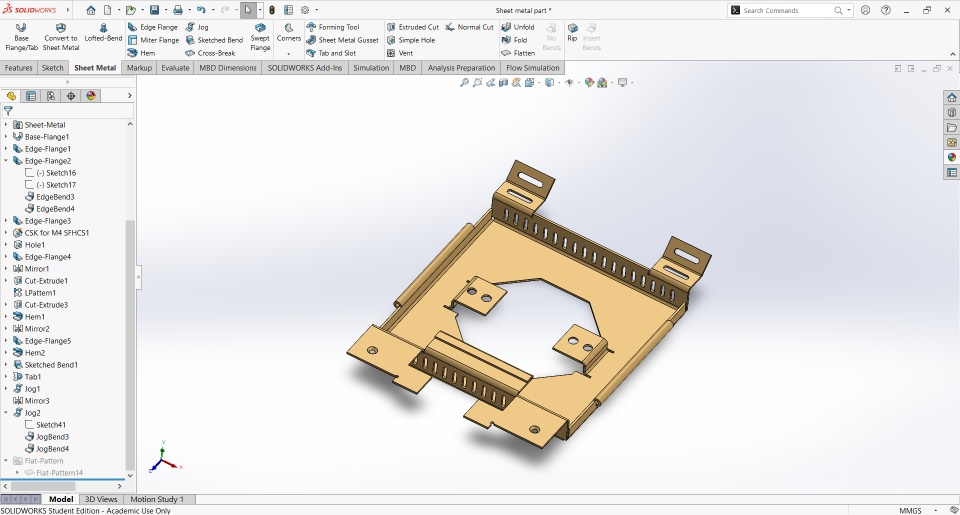Click Convert to Sheet Metal

coord(61,37)
